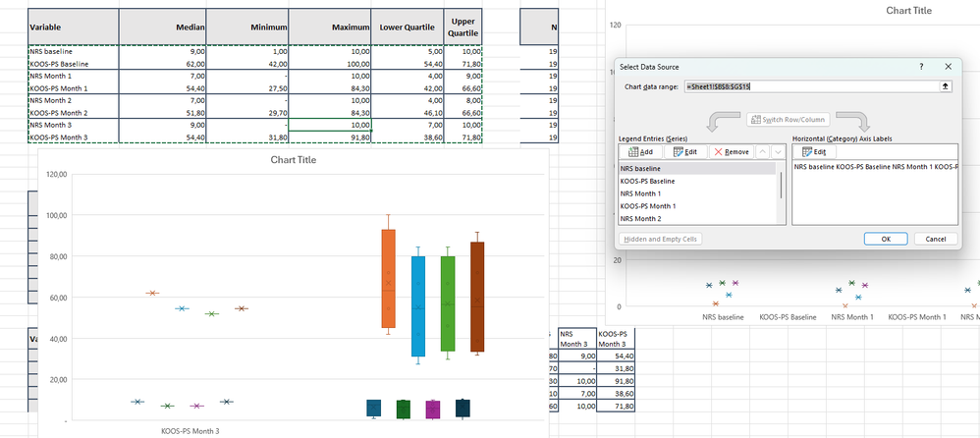
Task: Click the axis labels list text
Action: tap(875, 167)
